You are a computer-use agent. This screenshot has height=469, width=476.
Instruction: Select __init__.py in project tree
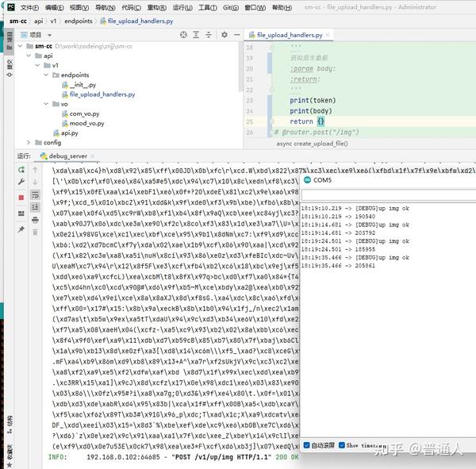[x=79, y=85]
